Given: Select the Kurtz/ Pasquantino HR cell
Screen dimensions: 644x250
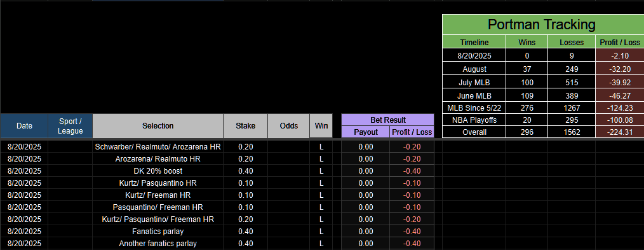Looking at the screenshot, I should coord(158,183).
